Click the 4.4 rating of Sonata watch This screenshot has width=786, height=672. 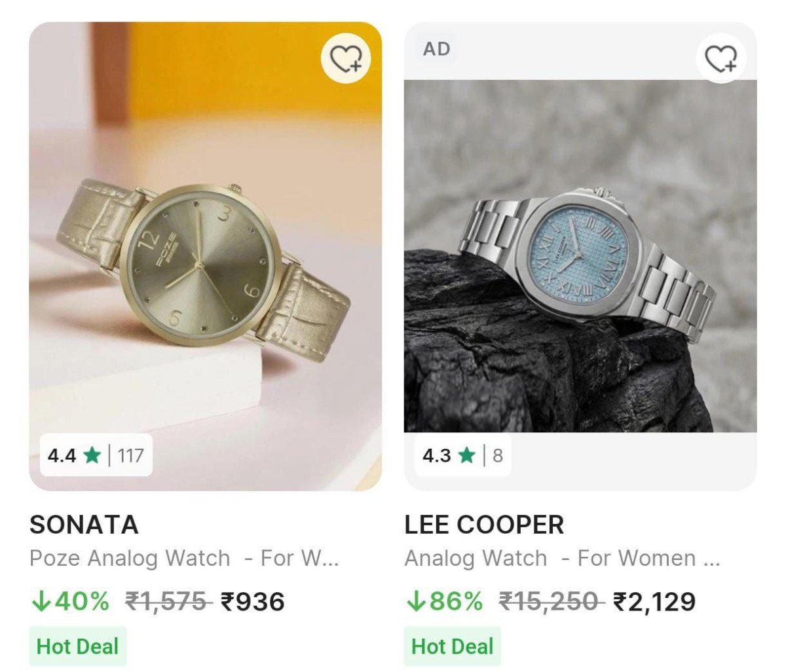click(x=64, y=455)
